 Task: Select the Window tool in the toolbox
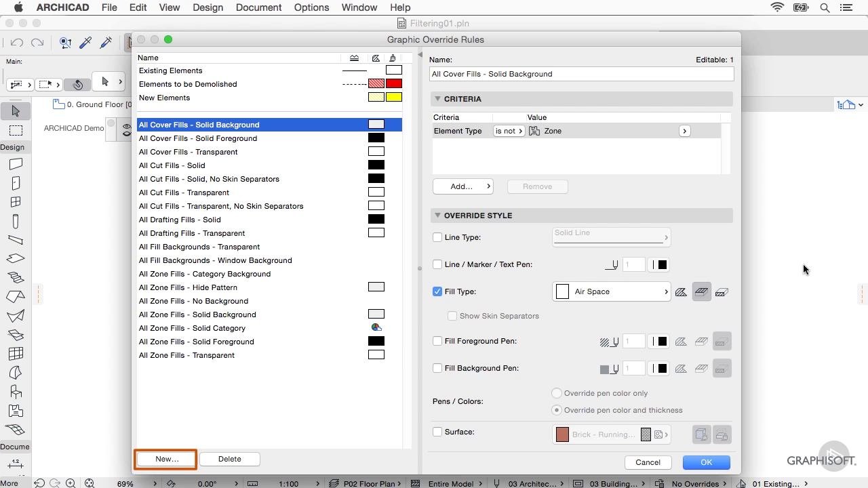16,202
